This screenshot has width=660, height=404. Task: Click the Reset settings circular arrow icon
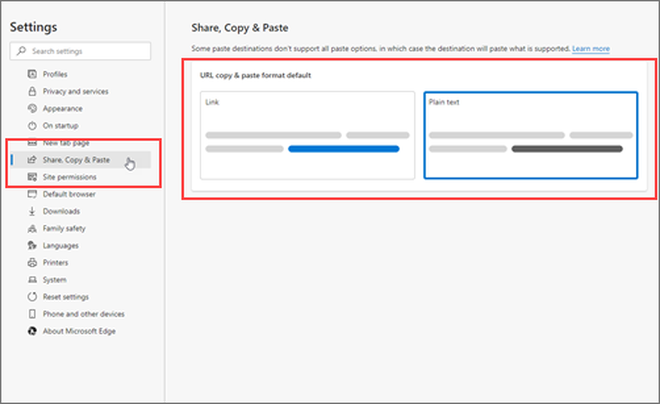32,297
